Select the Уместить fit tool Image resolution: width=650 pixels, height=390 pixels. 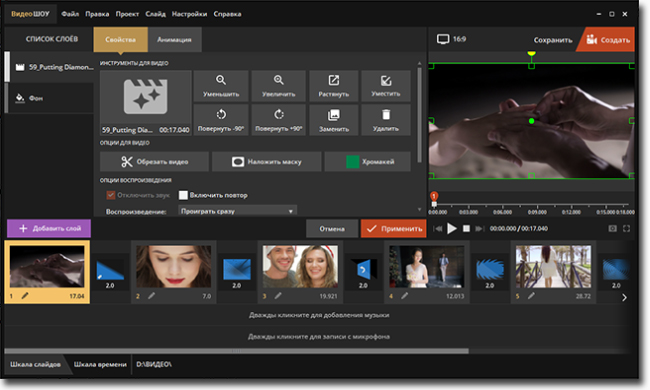386,86
